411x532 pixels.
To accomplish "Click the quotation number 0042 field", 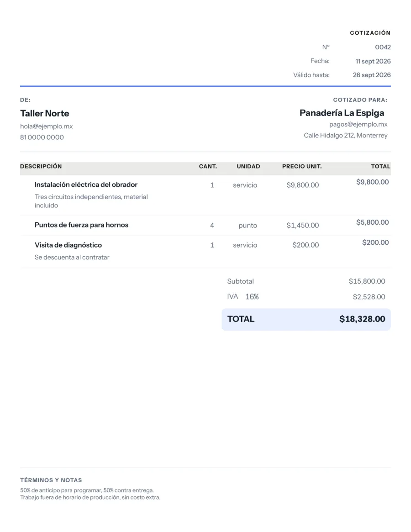I will 383,47.
